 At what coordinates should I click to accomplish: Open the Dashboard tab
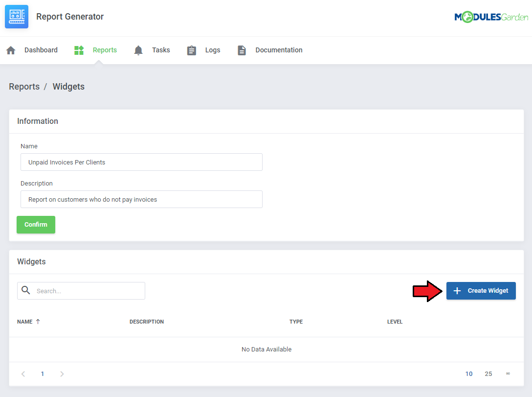click(41, 50)
